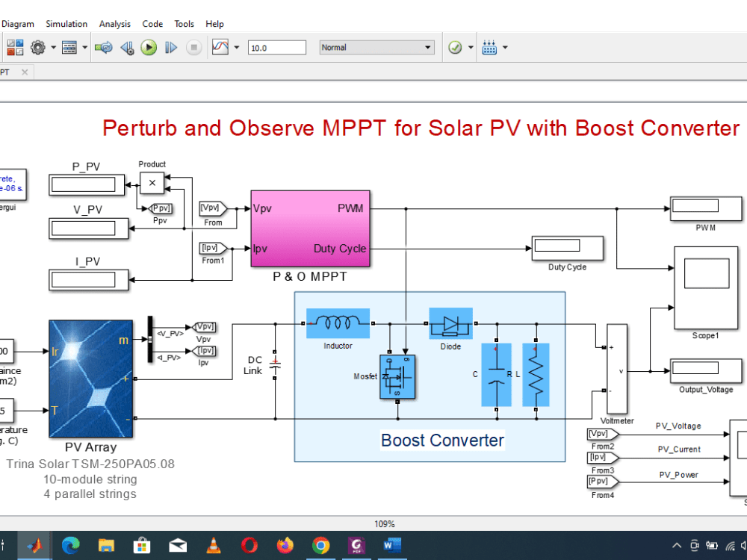Image resolution: width=747 pixels, height=560 pixels.
Task: Click the Fast Restart arrows icon
Action: (105, 46)
